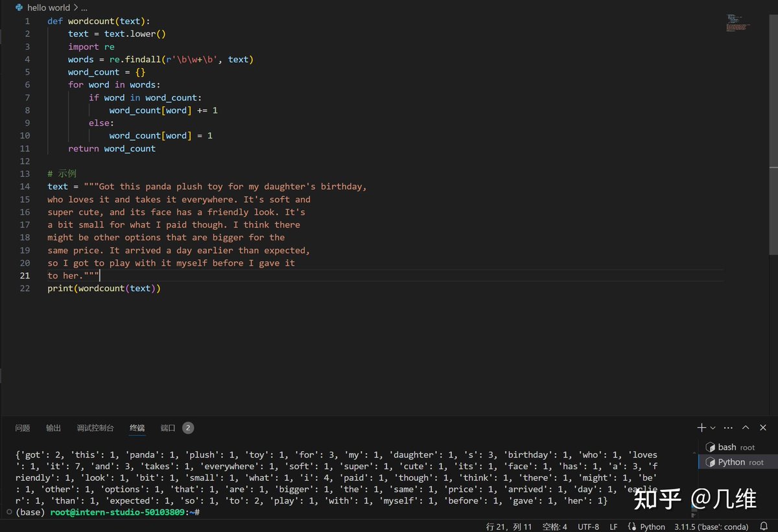Click the 'else:' code line
778x532 pixels.
tap(102, 123)
